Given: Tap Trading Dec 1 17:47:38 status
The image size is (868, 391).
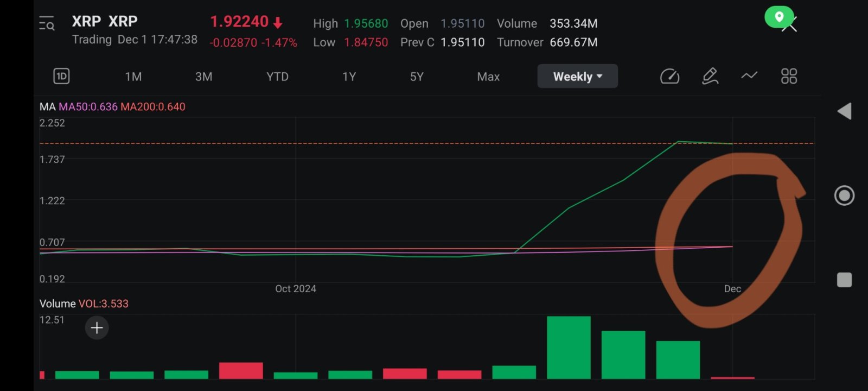Looking at the screenshot, I should pyautogui.click(x=135, y=40).
